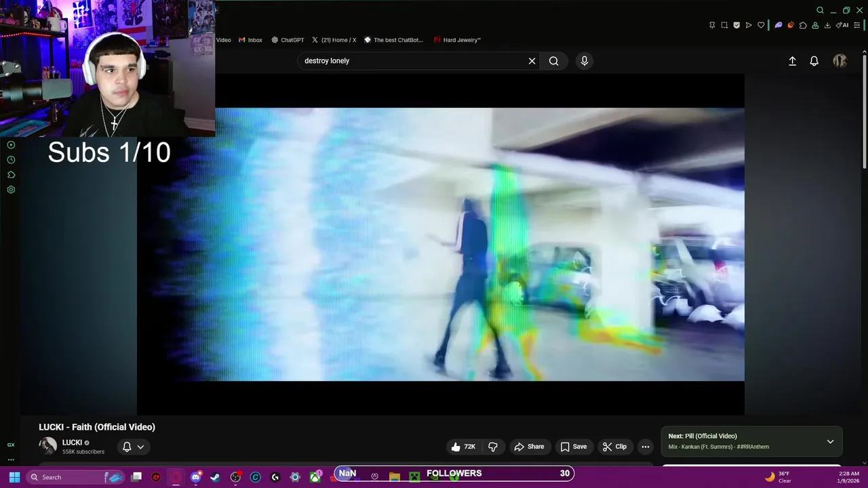Open the ad-blocker shield icon
The image size is (868, 488).
[x=736, y=25]
